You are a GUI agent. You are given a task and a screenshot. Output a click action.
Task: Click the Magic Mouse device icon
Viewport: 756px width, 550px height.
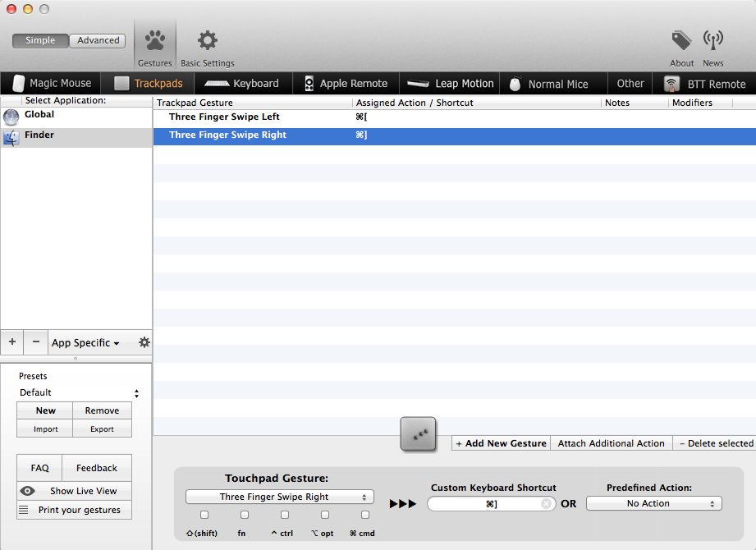point(18,84)
